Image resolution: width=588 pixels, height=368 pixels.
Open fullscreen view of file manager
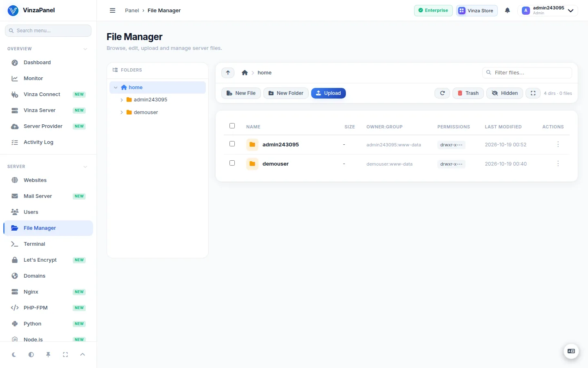click(533, 93)
